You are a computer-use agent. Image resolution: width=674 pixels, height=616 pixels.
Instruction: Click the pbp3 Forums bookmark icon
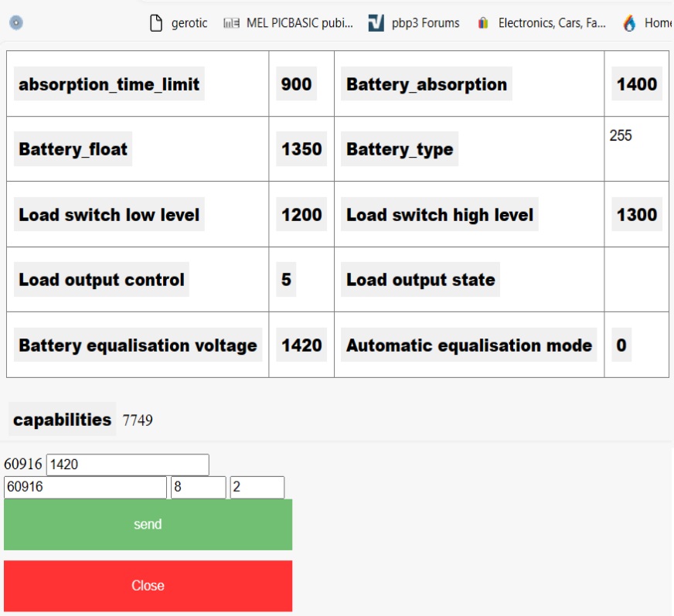pos(376,23)
